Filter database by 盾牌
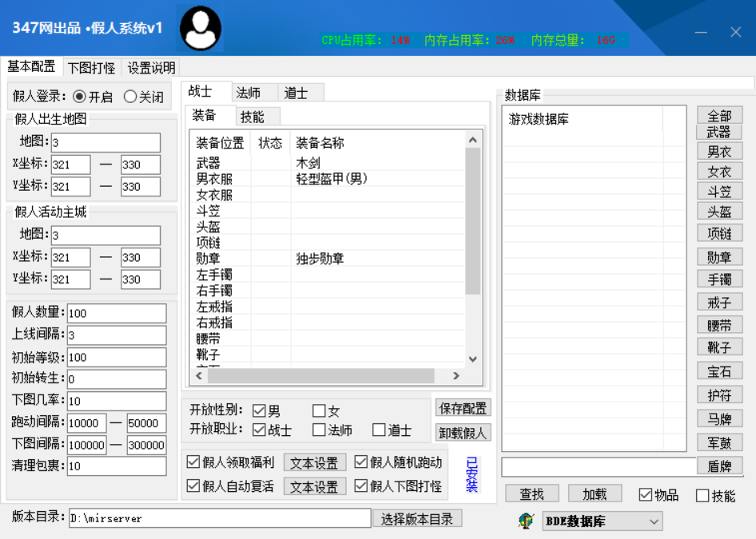The width and height of the screenshot is (756, 539). click(719, 466)
